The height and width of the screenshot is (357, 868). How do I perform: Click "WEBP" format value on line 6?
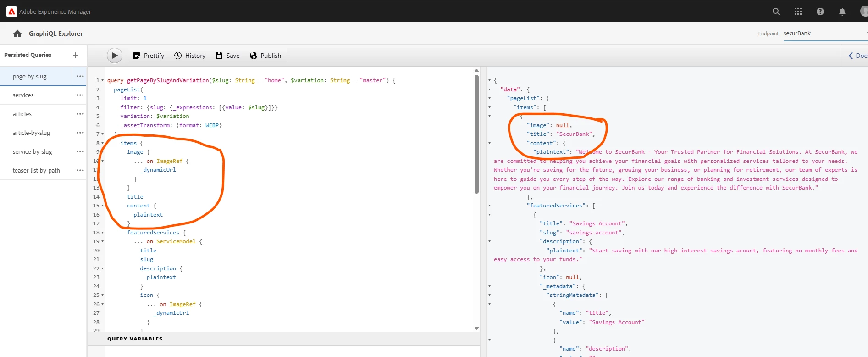coord(212,125)
